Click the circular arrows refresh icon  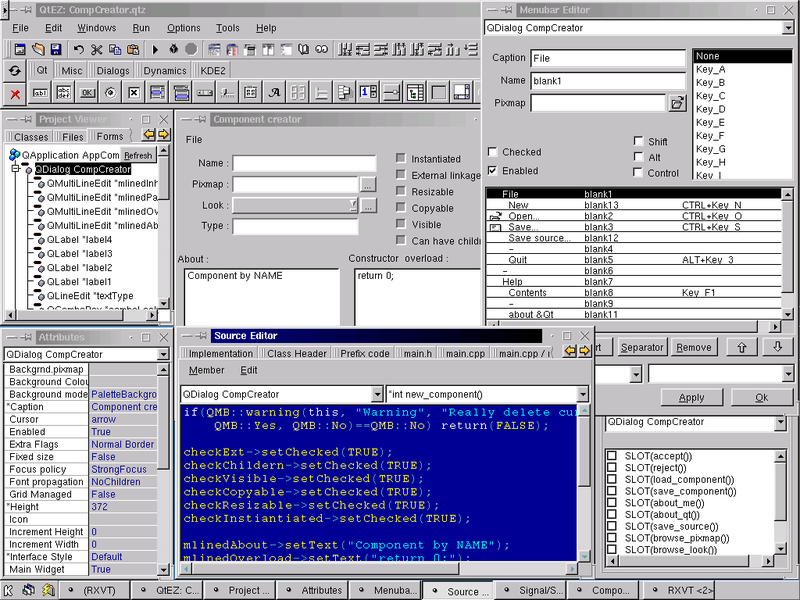(15, 71)
